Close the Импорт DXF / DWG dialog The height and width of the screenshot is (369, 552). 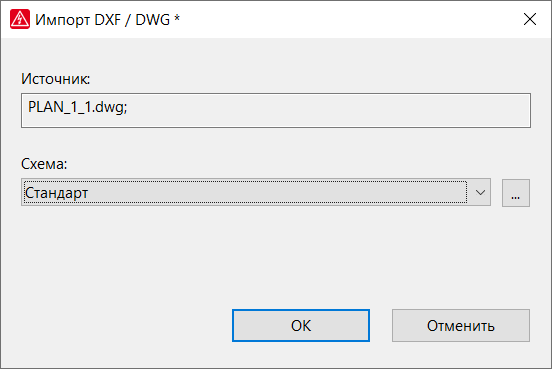click(529, 19)
